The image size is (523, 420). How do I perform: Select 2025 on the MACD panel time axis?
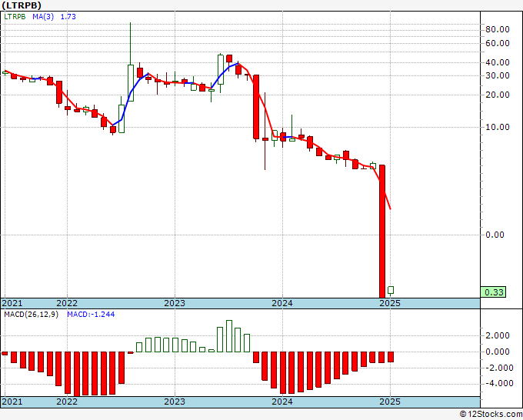click(390, 402)
